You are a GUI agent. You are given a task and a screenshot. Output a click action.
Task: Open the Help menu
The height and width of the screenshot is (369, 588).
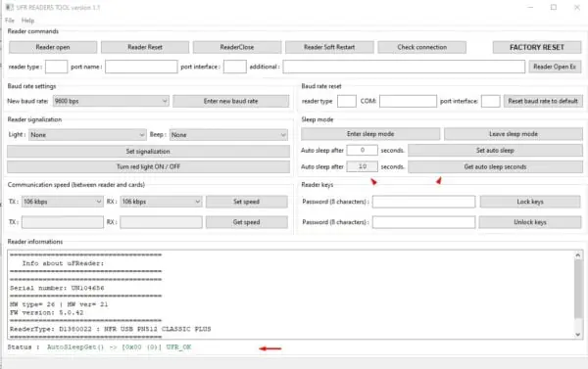point(27,21)
